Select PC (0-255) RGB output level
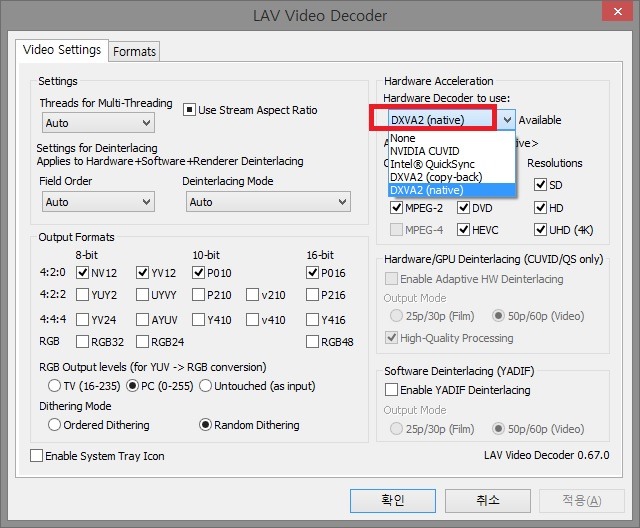The width and height of the screenshot is (640, 528). (132, 386)
